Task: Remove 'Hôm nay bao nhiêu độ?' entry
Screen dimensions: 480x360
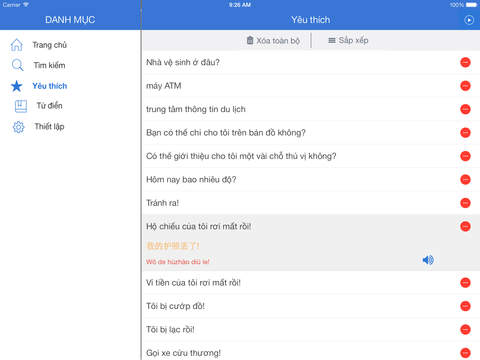Action: click(465, 179)
